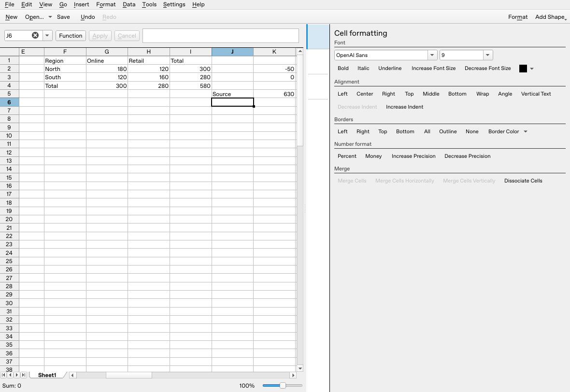Apply All borders

pyautogui.click(x=427, y=131)
